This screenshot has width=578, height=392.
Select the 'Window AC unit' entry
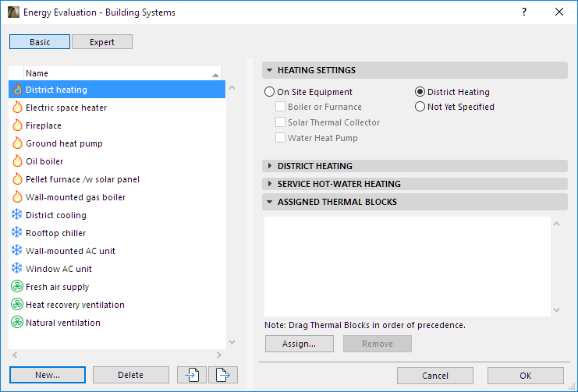(117, 269)
